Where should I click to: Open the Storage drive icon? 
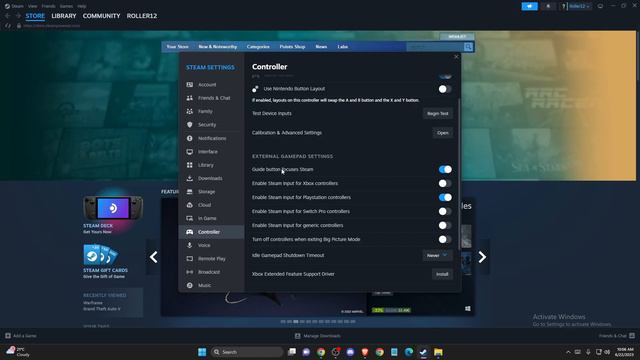[190, 191]
